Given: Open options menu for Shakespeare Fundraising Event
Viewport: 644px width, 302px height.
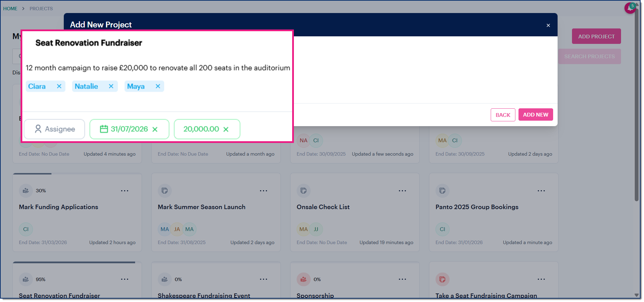Looking at the screenshot, I should (x=264, y=279).
